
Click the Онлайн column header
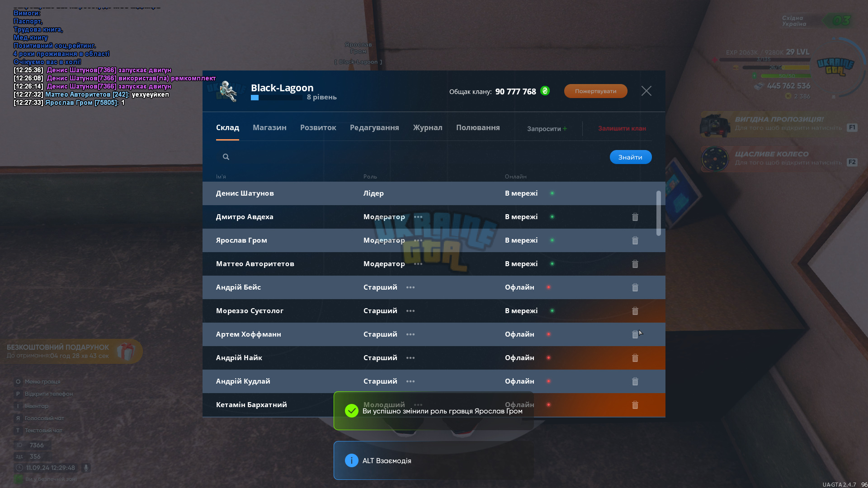point(515,177)
